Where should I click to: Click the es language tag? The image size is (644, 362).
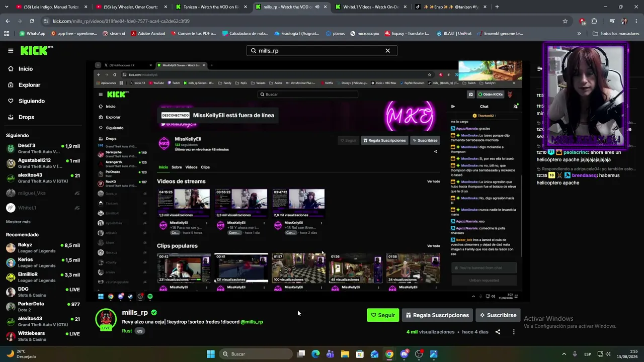pos(140,331)
